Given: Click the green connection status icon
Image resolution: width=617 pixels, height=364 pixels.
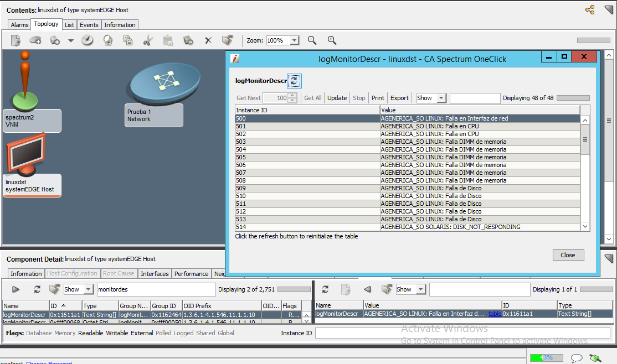Looking at the screenshot, I should point(595,358).
